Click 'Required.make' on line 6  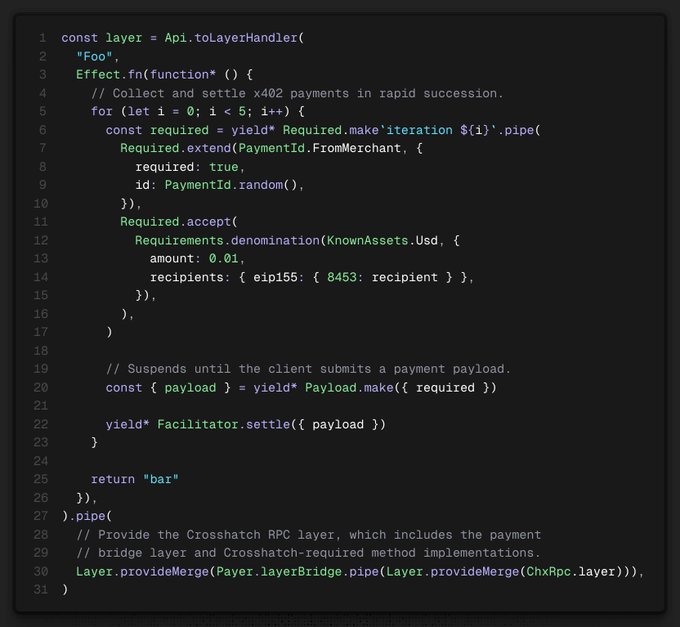(x=330, y=130)
